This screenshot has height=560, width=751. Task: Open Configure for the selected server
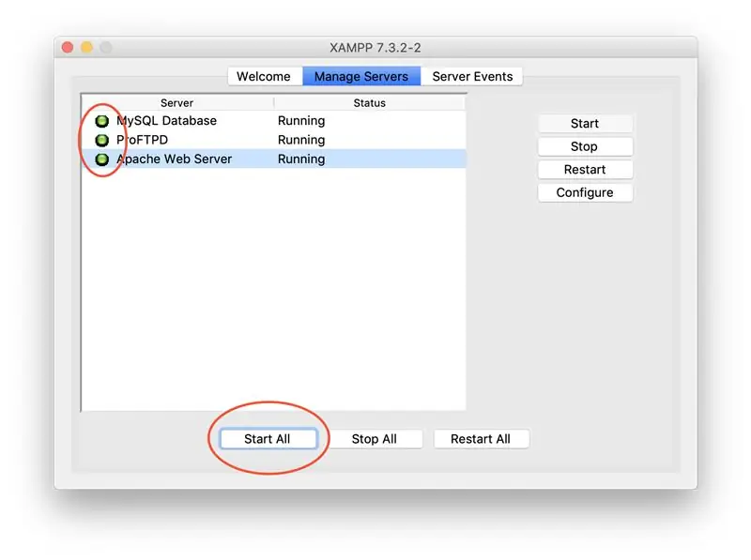point(585,192)
